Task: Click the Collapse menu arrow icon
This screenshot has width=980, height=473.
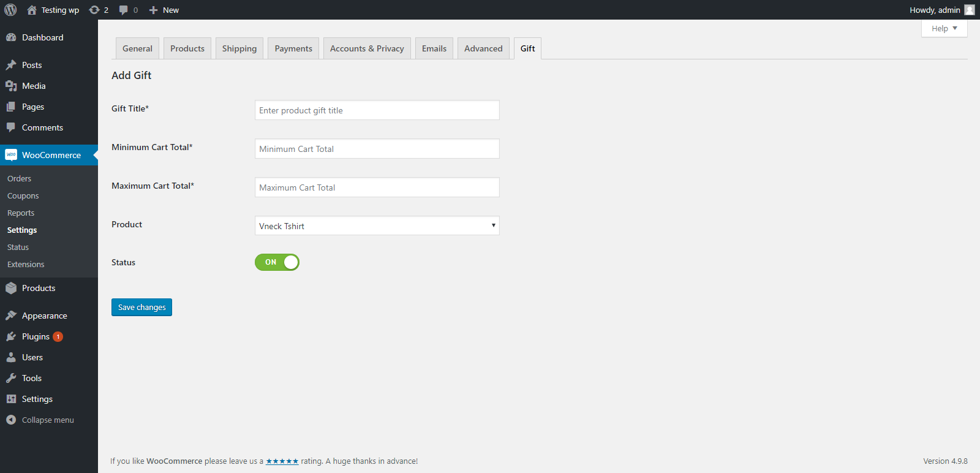Action: click(11, 420)
